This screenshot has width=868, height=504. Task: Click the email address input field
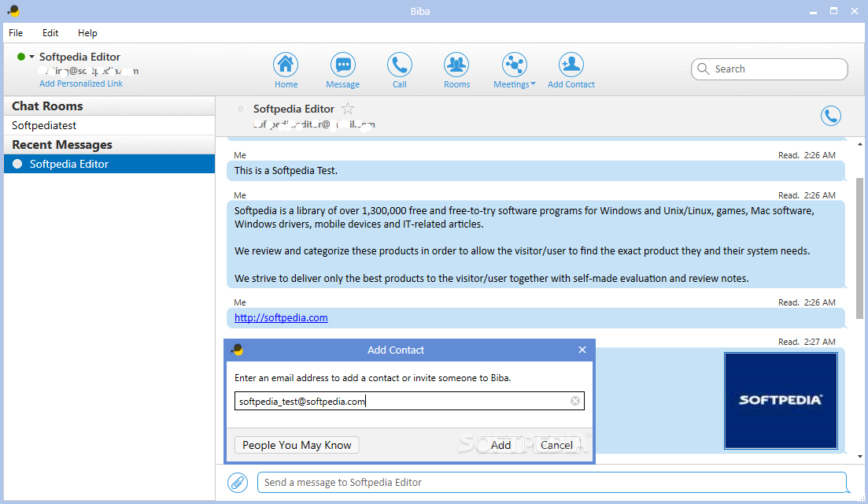click(409, 401)
